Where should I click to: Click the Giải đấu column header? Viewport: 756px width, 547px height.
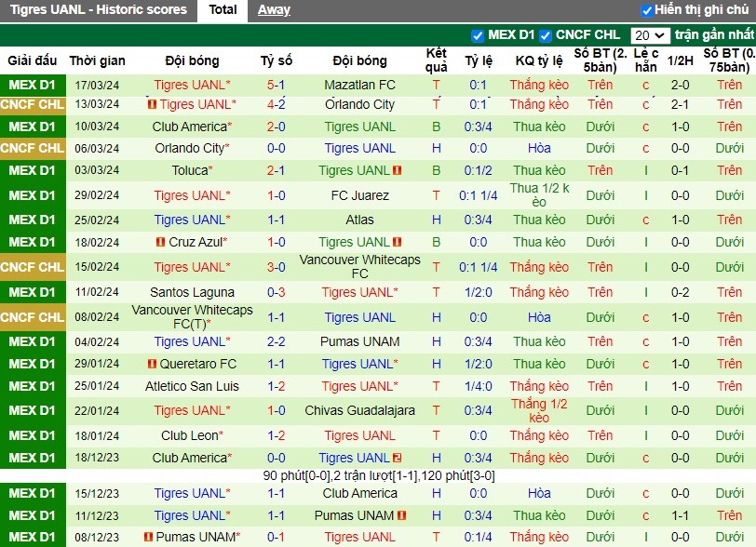(x=33, y=60)
